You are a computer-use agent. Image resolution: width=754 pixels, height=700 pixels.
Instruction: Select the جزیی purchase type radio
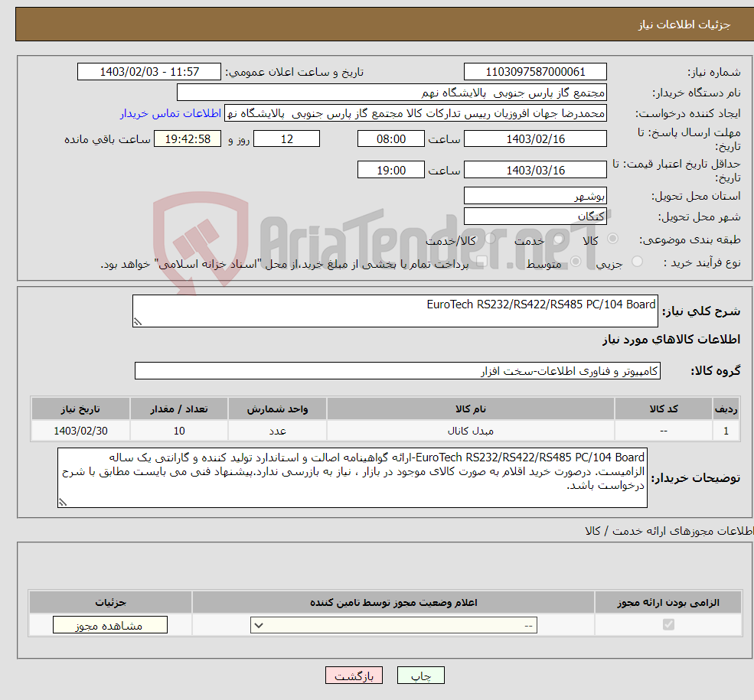click(637, 262)
